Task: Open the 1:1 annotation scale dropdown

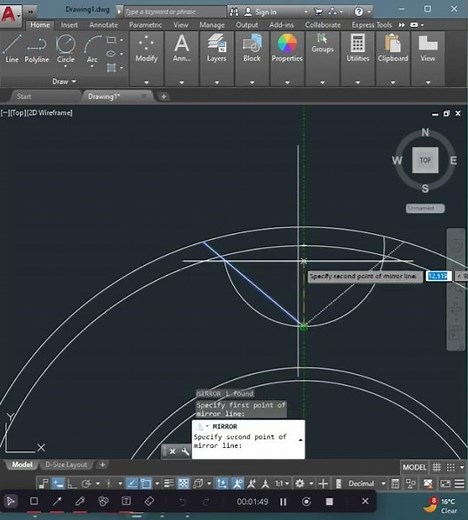Action: pyautogui.click(x=282, y=483)
